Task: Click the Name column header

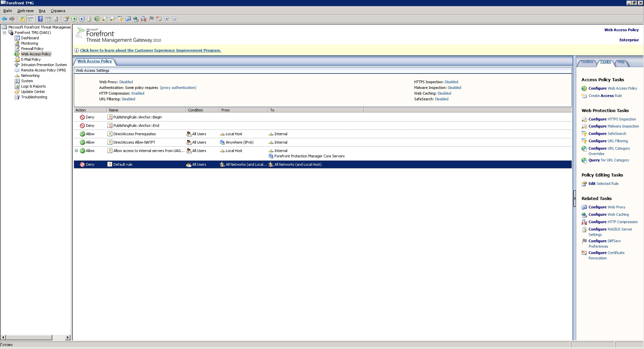Action: coord(146,110)
